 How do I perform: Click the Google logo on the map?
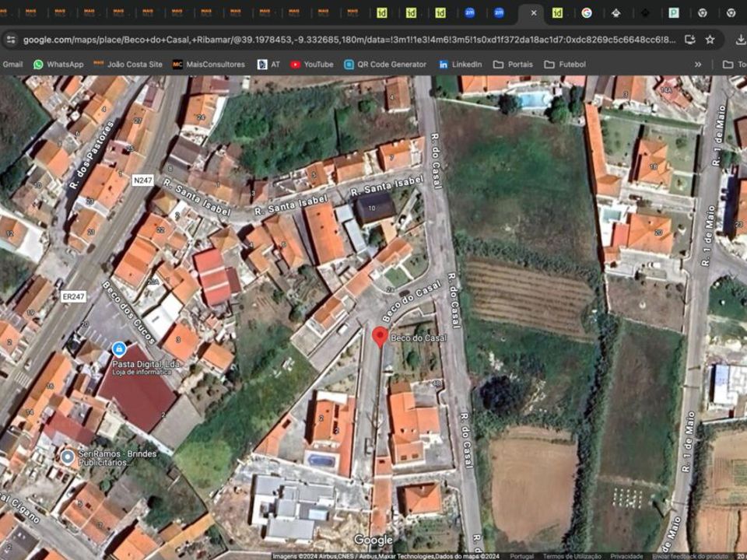(373, 540)
